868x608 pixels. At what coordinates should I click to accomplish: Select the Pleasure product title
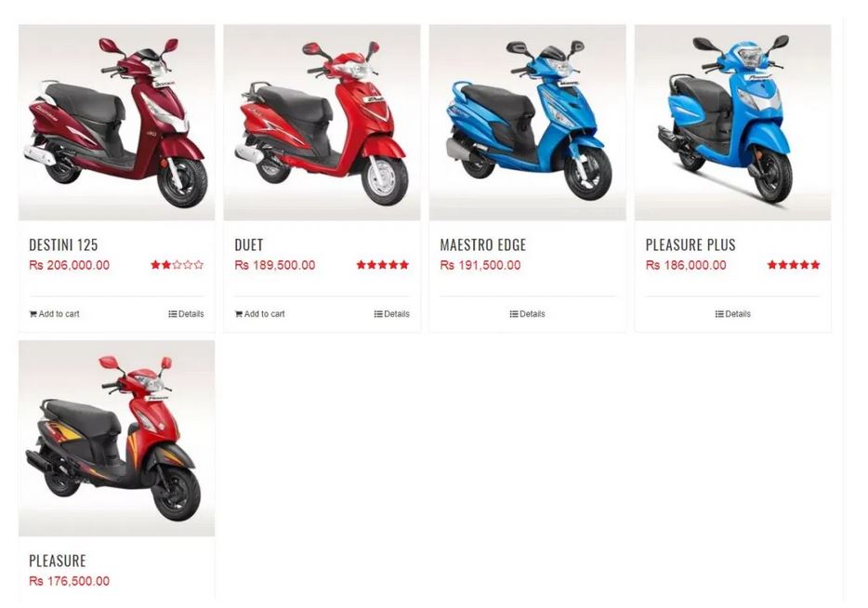coord(58,561)
